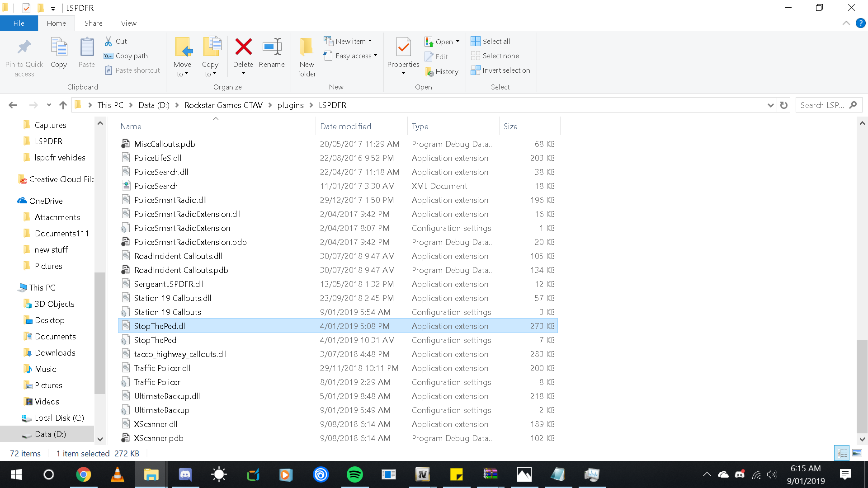Click the Cut scissors icon

click(x=108, y=41)
